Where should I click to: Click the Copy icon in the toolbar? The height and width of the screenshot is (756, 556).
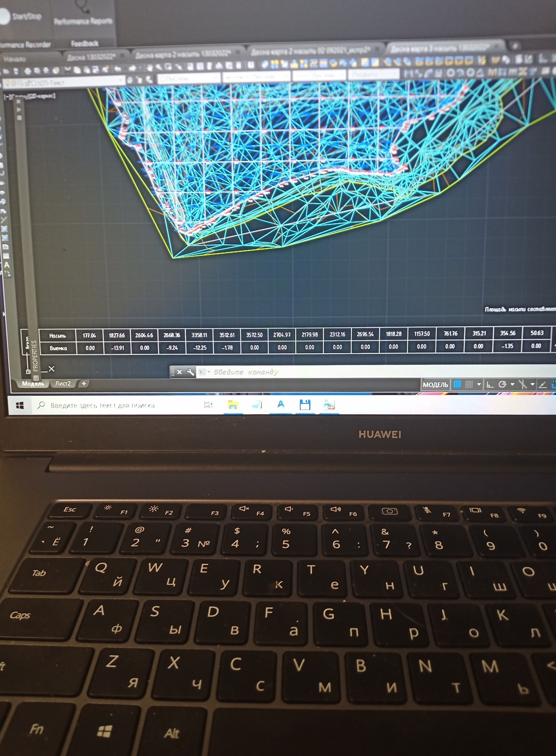(x=77, y=70)
